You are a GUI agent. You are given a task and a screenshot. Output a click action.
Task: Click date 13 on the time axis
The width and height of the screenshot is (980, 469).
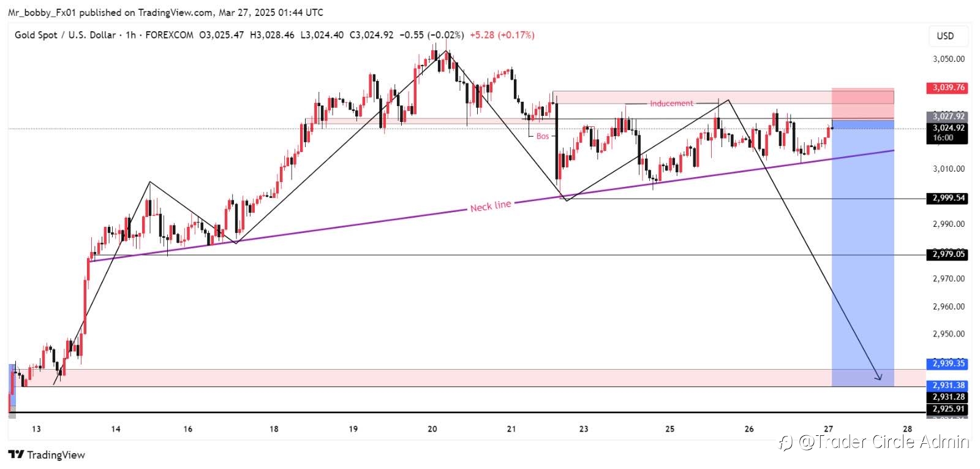point(36,429)
